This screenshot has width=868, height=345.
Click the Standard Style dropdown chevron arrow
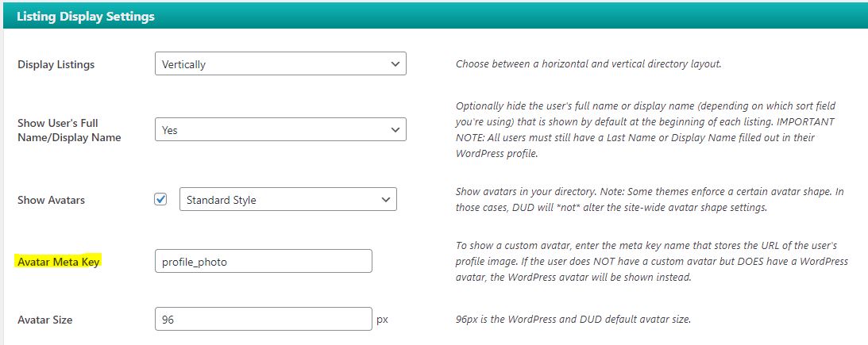pyautogui.click(x=385, y=200)
